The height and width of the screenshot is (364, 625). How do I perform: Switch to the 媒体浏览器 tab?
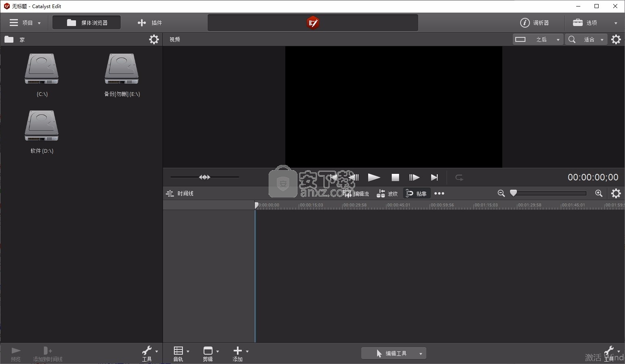coord(87,23)
